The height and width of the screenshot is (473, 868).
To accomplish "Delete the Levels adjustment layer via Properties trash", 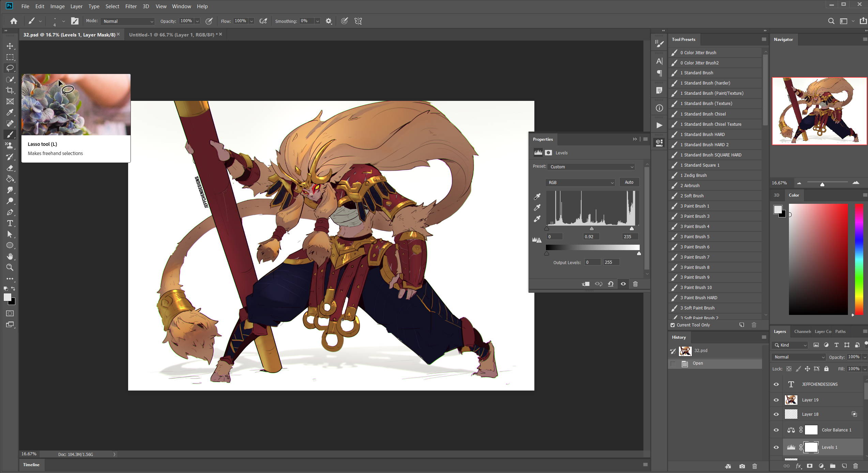I will point(635,284).
